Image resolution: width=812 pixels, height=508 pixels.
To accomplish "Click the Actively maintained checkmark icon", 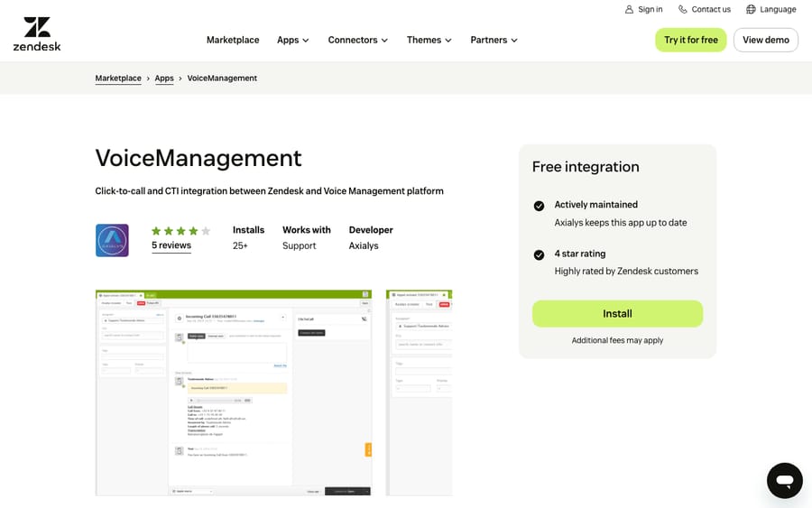I will 539,206.
